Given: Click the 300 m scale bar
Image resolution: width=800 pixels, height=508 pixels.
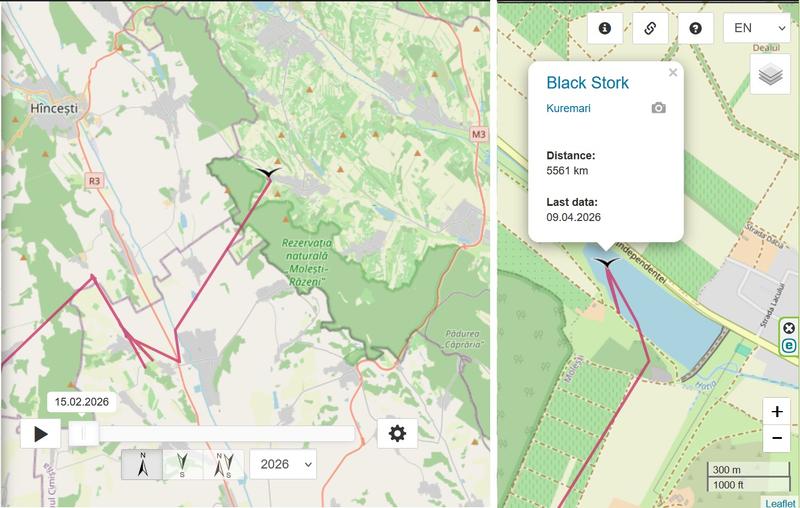Looking at the screenshot, I should click(x=748, y=470).
